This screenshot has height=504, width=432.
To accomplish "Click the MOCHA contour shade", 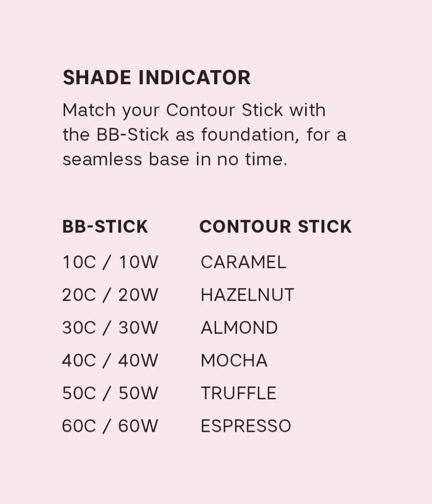I will pos(234,361).
